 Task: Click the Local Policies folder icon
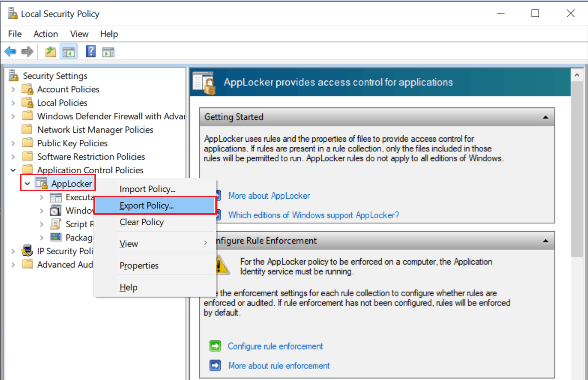coord(27,103)
